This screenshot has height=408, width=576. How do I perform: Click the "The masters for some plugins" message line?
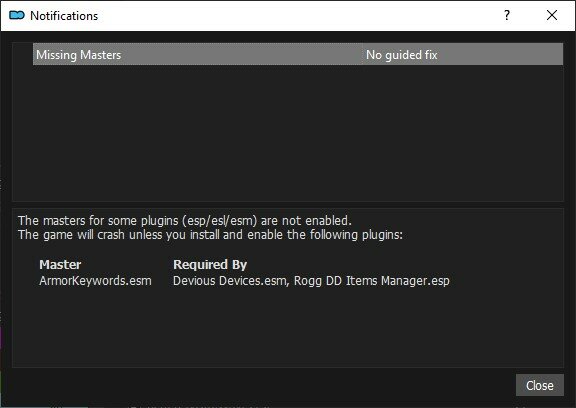pyautogui.click(x=185, y=220)
